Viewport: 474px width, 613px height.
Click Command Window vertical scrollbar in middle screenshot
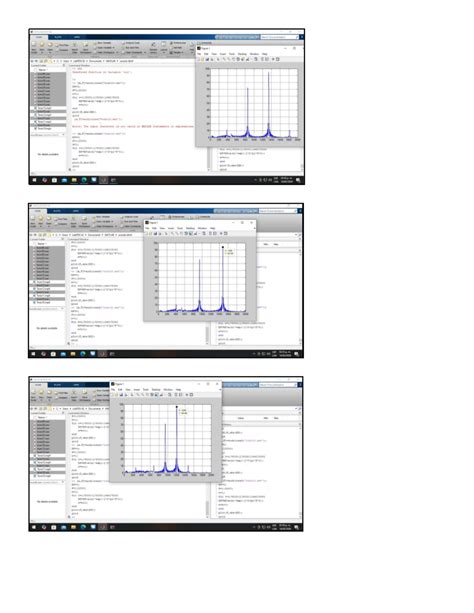click(x=207, y=334)
